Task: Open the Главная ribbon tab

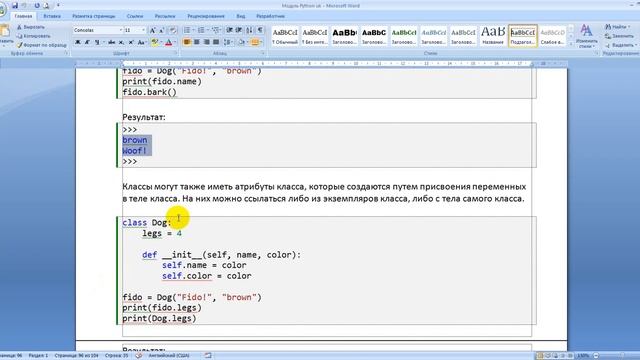Action: coord(23,16)
